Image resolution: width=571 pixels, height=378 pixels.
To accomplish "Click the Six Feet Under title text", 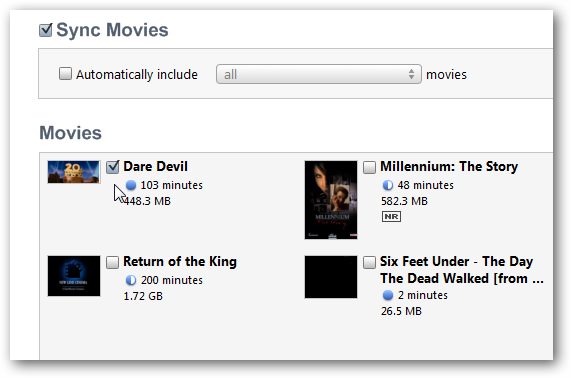I will pos(462,270).
